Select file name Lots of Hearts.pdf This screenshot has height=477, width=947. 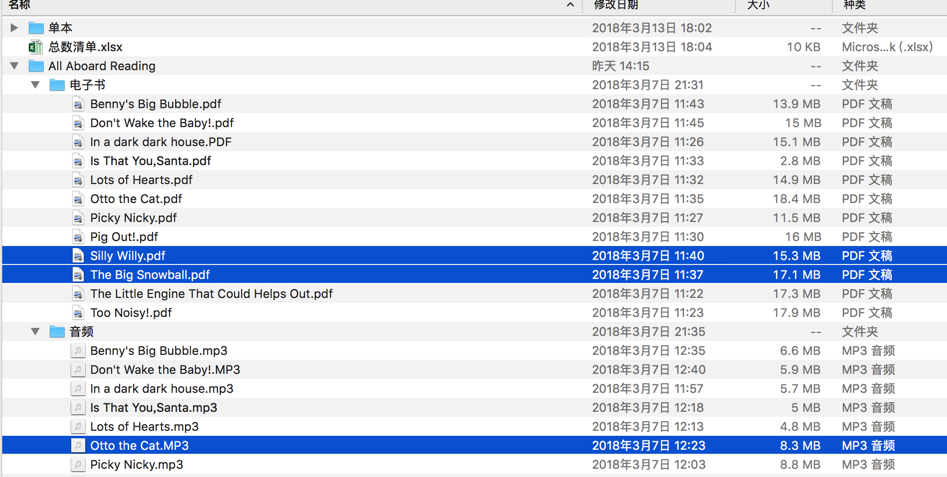coord(141,180)
